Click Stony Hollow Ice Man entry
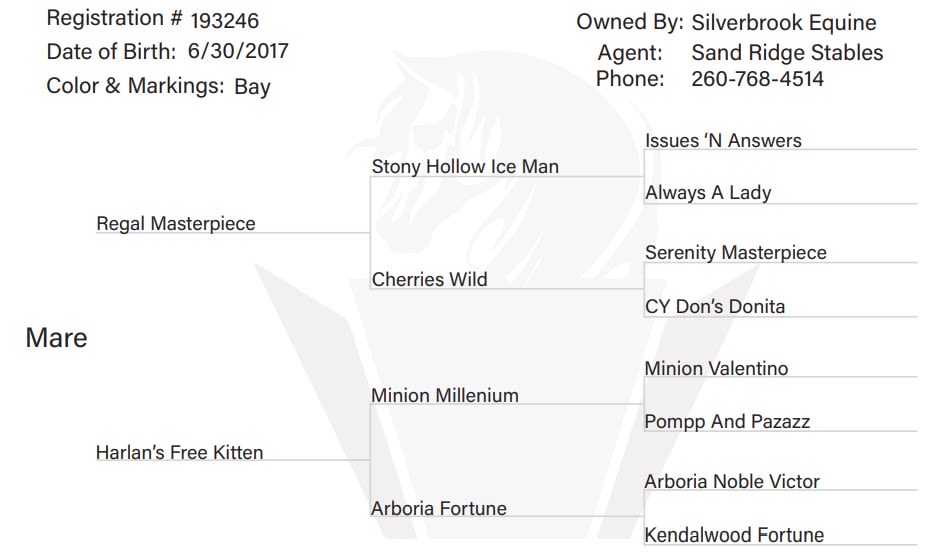 (465, 167)
